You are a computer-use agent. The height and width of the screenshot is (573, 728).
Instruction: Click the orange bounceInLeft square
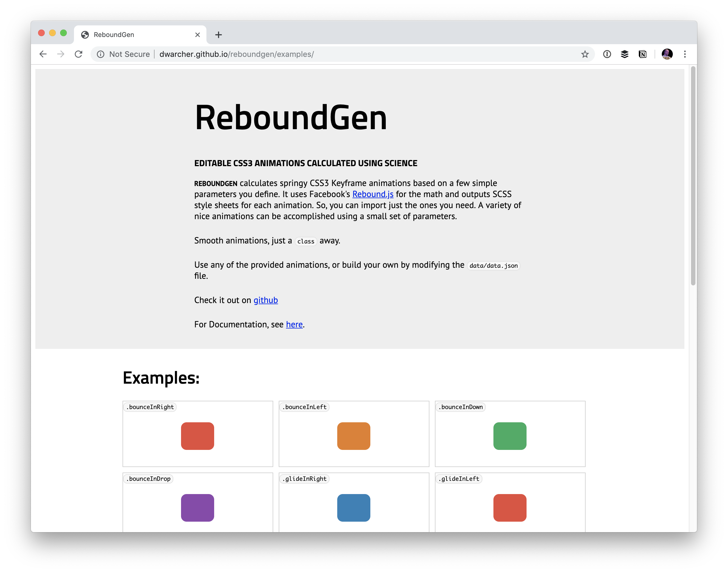[x=354, y=436]
